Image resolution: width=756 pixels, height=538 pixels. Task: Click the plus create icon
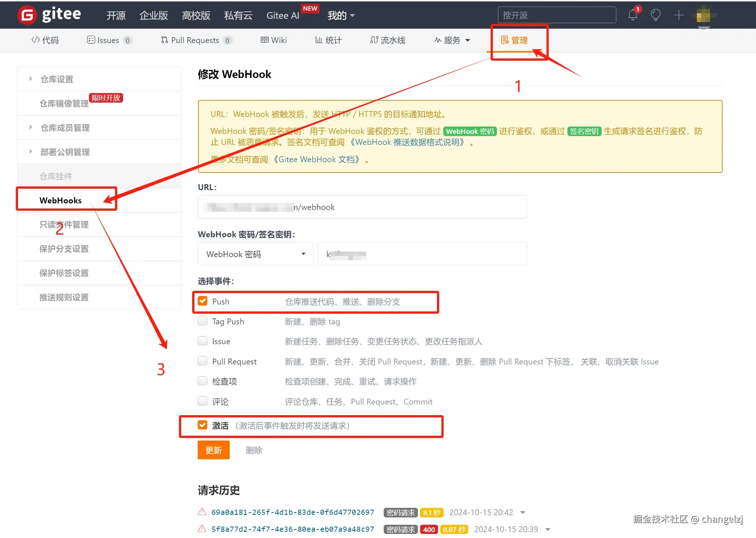(678, 15)
